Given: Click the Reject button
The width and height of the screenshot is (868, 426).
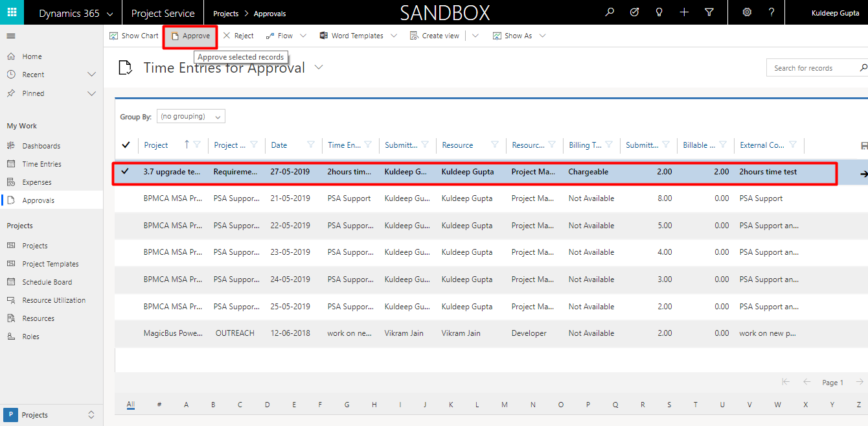Looking at the screenshot, I should (x=238, y=36).
